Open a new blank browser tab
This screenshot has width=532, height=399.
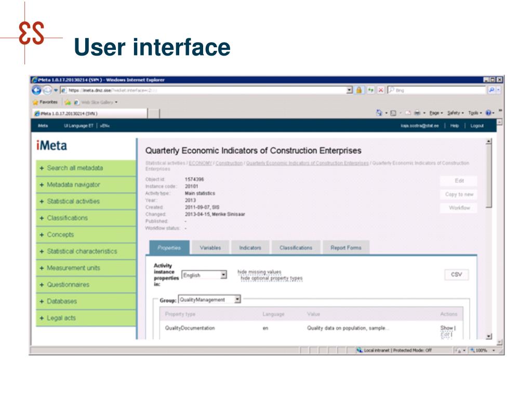point(154,114)
